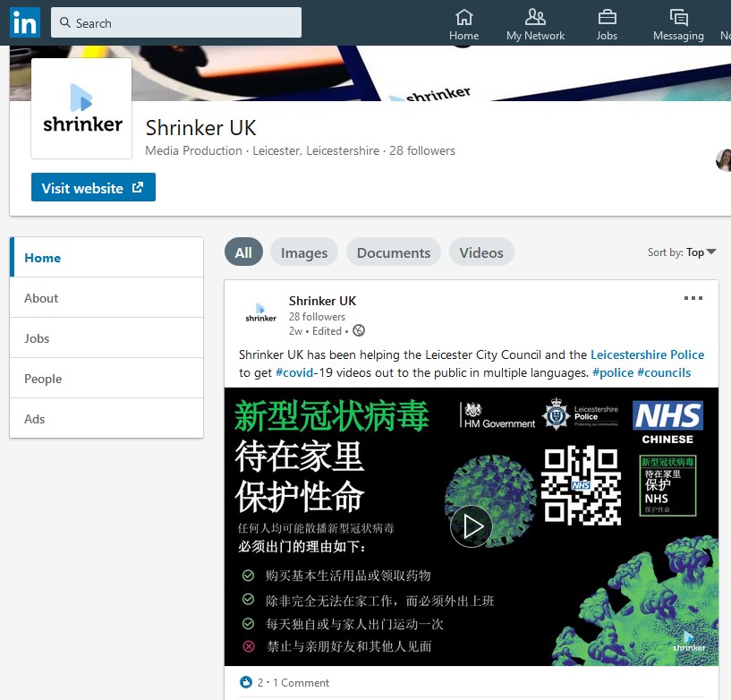The image size is (731, 700).
Task: Click the Shrinker avatar in the post header
Action: click(x=260, y=313)
